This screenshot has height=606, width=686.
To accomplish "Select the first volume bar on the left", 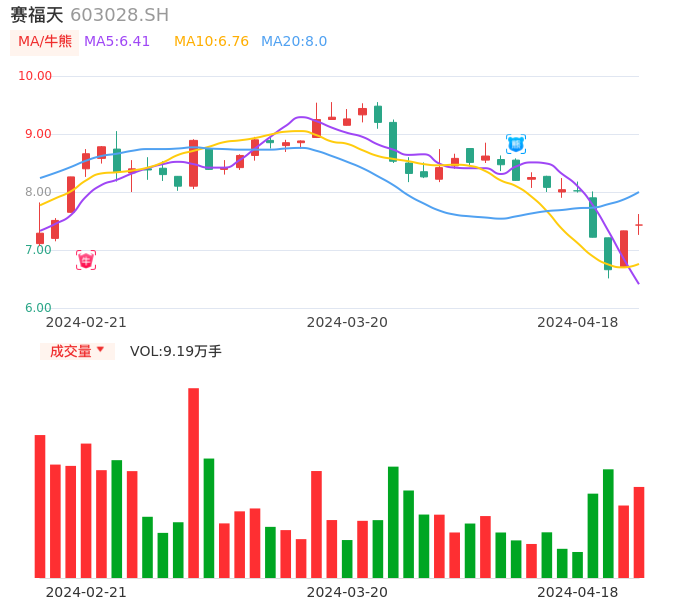I will click(x=40, y=506).
